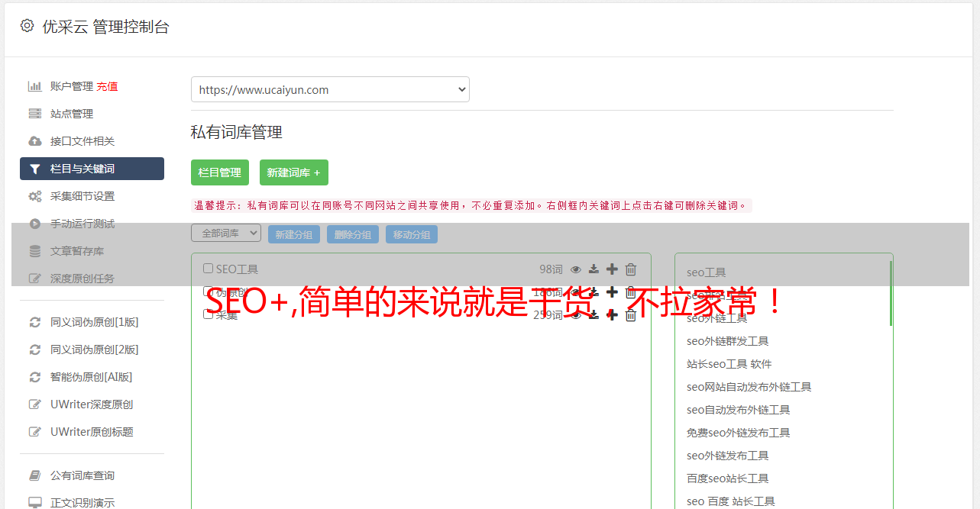Open the 公有词库查询 menu label
Image resolution: width=980 pixels, height=509 pixels.
click(82, 475)
